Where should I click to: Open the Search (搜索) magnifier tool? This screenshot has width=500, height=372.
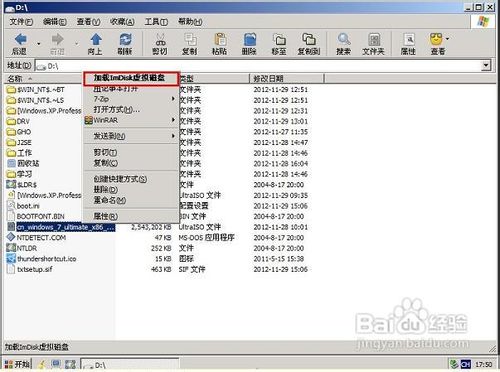pyautogui.click(x=344, y=40)
